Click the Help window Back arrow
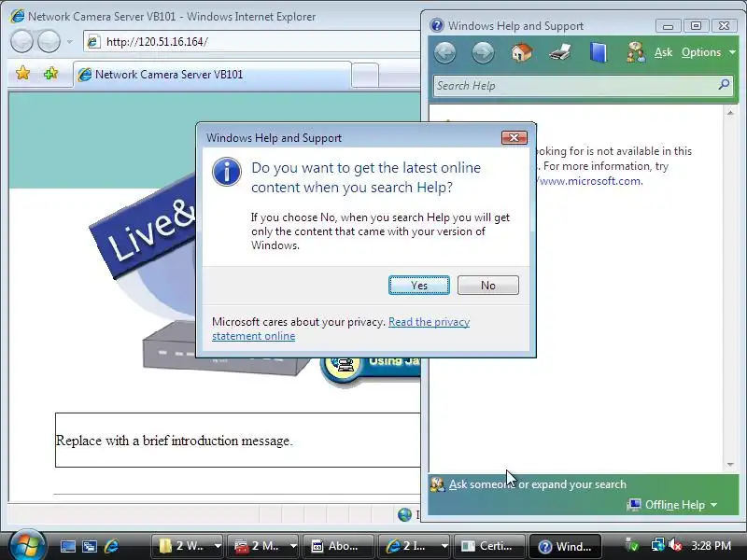Viewport: 747px width, 560px height. tap(445, 52)
